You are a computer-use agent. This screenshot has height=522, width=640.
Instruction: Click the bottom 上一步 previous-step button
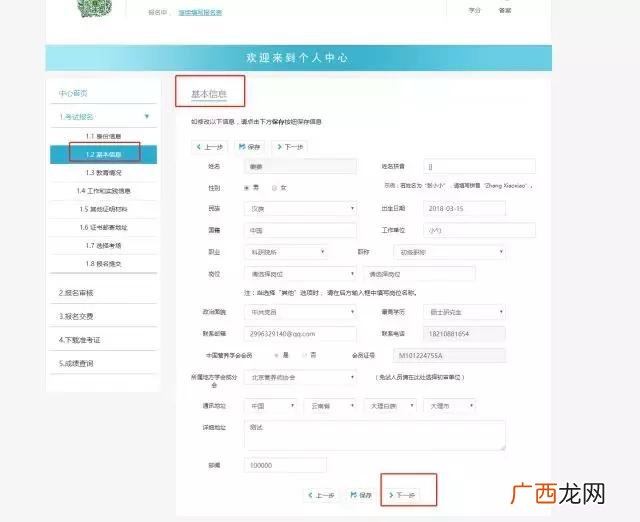point(322,495)
